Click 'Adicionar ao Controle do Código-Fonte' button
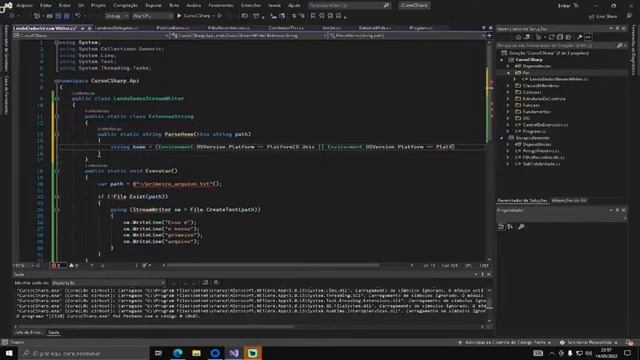This screenshot has width=640, height=360. pos(505,342)
